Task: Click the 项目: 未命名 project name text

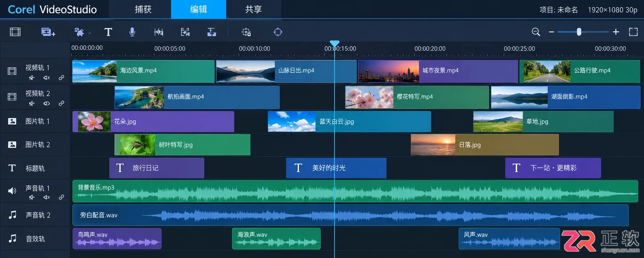Action: (x=559, y=10)
